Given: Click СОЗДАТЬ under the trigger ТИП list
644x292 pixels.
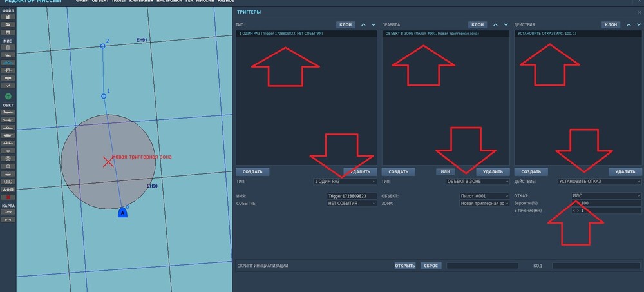Looking at the screenshot, I should [x=252, y=172].
